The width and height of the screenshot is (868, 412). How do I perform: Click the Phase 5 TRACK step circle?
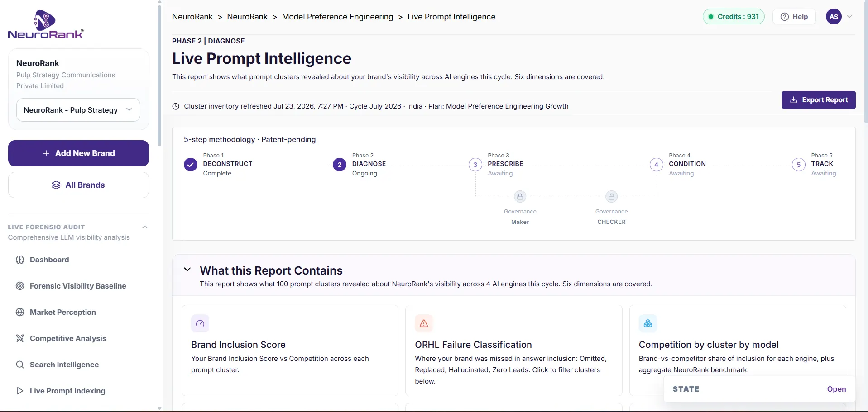(x=799, y=165)
